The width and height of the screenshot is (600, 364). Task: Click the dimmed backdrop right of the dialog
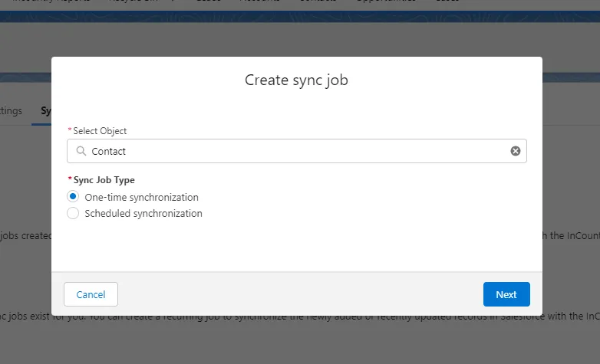pos(571,192)
